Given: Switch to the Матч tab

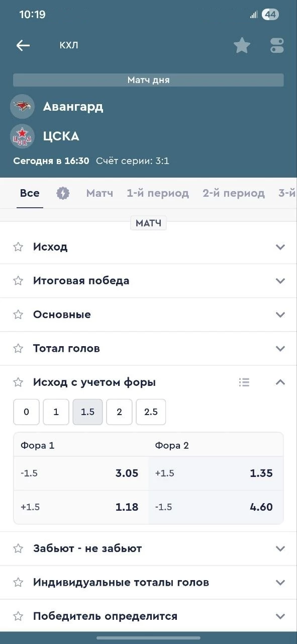Looking at the screenshot, I should click(99, 193).
